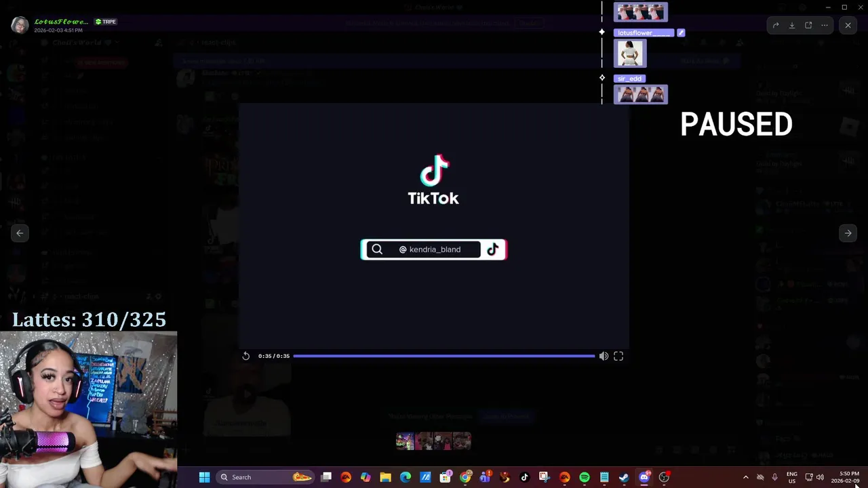
Task: Close the Discord media viewer
Action: click(x=848, y=25)
